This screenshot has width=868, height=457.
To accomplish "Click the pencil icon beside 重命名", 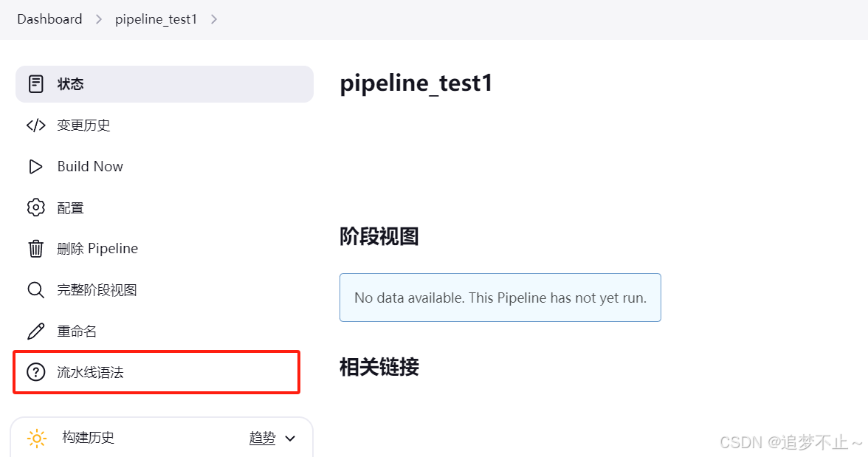I will 36,331.
